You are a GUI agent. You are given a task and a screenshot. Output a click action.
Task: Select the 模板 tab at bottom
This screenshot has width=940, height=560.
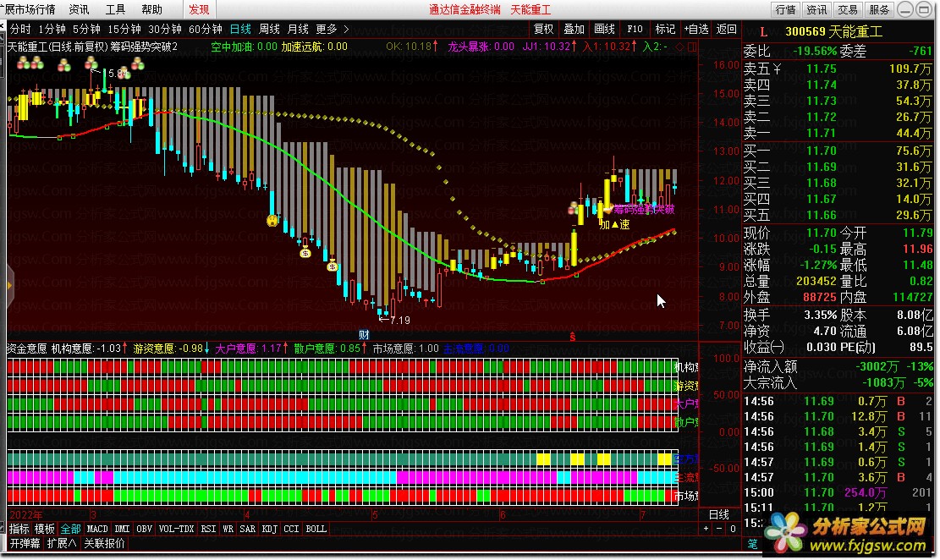(45, 529)
